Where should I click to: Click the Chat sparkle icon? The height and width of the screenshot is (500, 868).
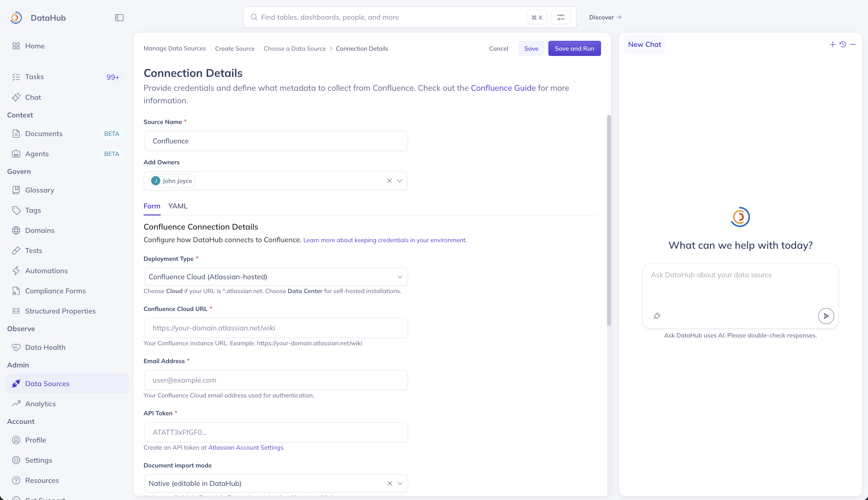click(16, 97)
